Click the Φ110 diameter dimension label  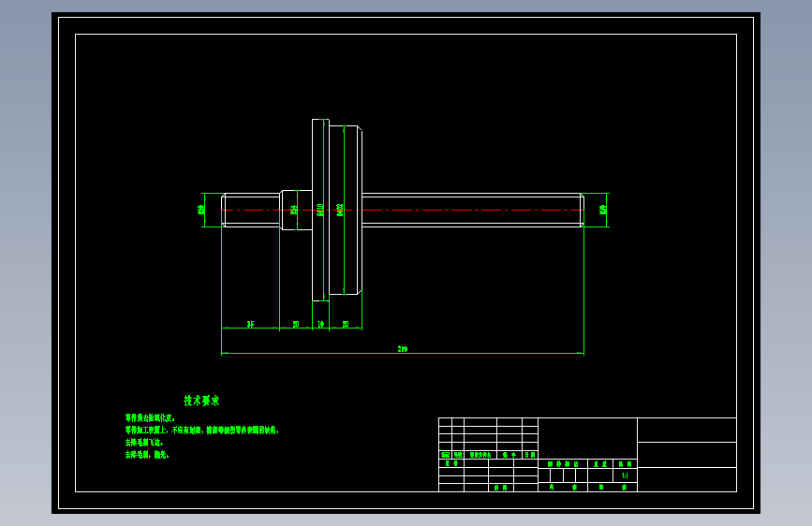[320, 210]
